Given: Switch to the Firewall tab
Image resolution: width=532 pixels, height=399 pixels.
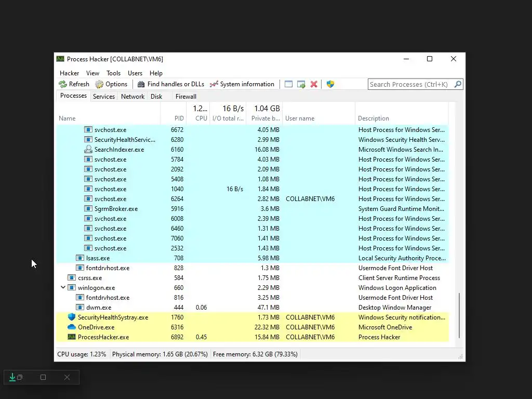Looking at the screenshot, I should pos(186,97).
